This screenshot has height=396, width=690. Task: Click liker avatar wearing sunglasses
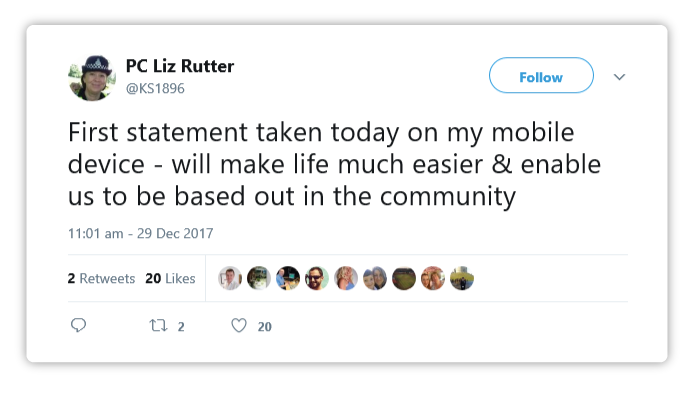click(317, 278)
